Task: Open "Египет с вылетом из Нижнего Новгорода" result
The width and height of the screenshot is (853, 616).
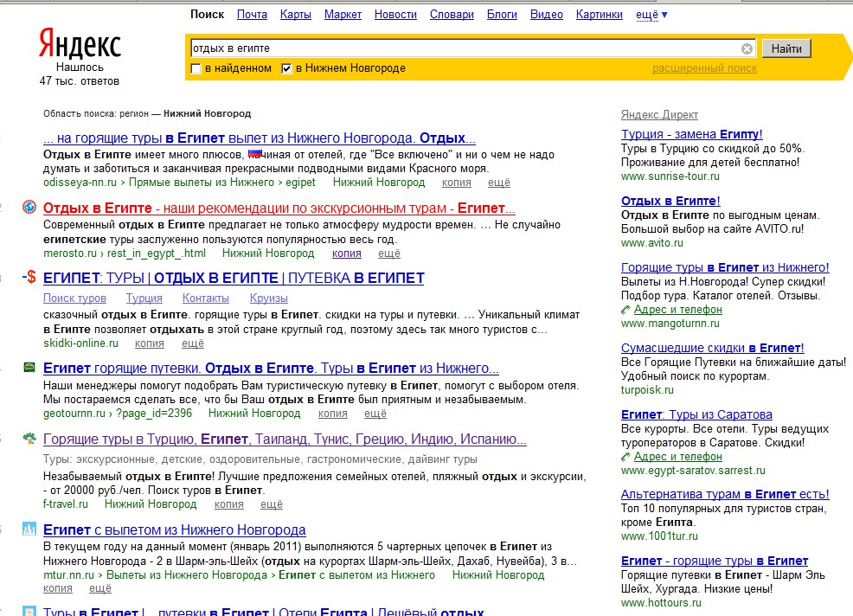Action: (175, 530)
